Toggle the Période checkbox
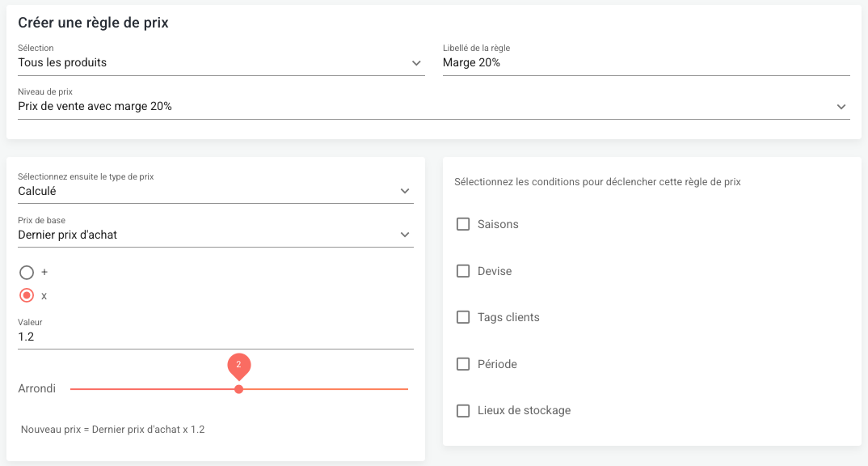Image resolution: width=868 pixels, height=466 pixels. tap(463, 364)
